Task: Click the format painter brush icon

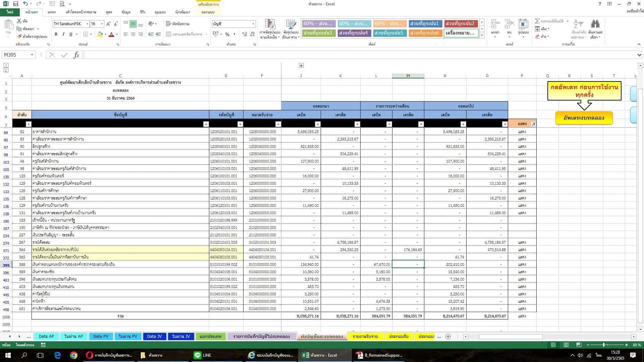Action: pos(19,37)
